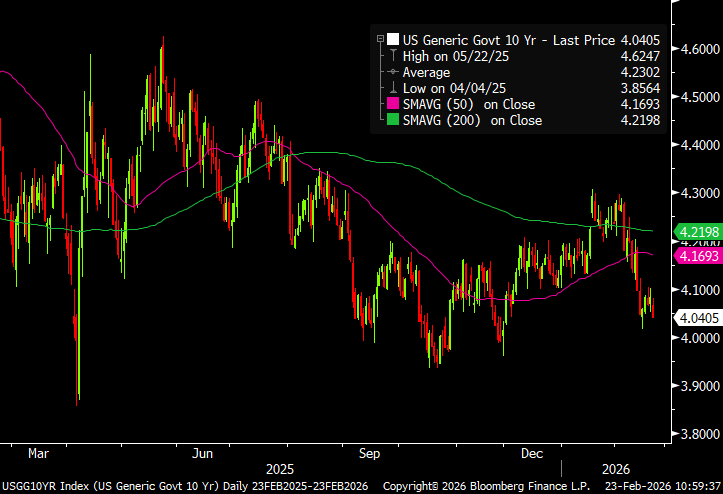Click the Low marker icon in legend
The height and width of the screenshot is (494, 723).
[x=394, y=88]
